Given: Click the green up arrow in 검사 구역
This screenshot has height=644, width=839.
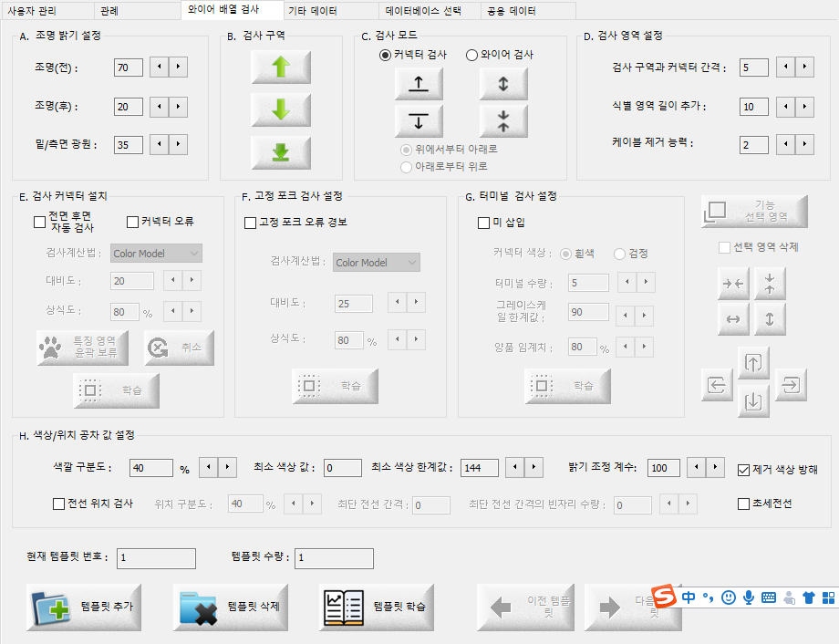Looking at the screenshot, I should pos(281,68).
